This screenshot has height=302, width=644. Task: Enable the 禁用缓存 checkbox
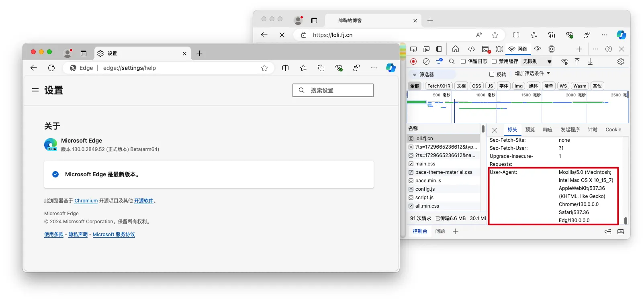tap(494, 61)
